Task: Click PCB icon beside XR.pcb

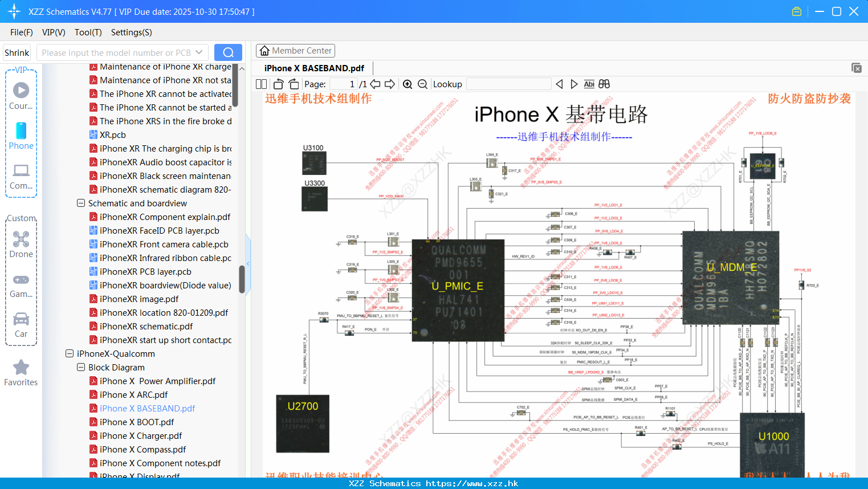Action: click(x=93, y=135)
